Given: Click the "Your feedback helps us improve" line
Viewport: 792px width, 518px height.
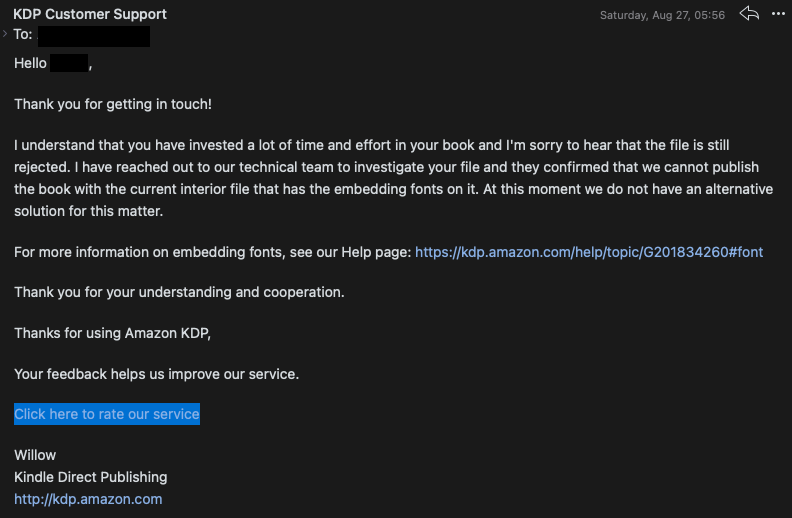Looking at the screenshot, I should coord(157,374).
